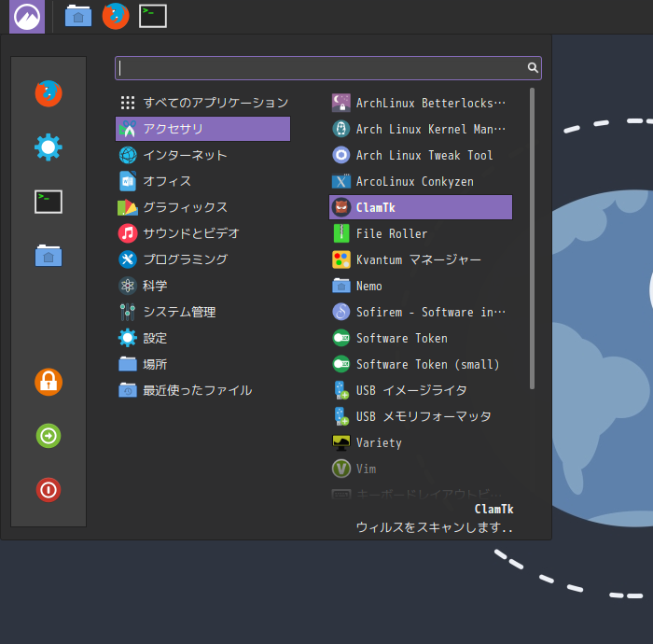The height and width of the screenshot is (644, 653).
Task: Click the application list scrollbar
Action: click(x=533, y=238)
